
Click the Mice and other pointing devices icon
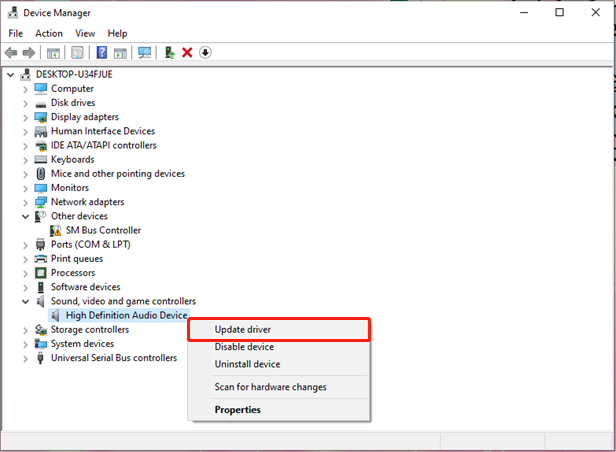click(40, 174)
